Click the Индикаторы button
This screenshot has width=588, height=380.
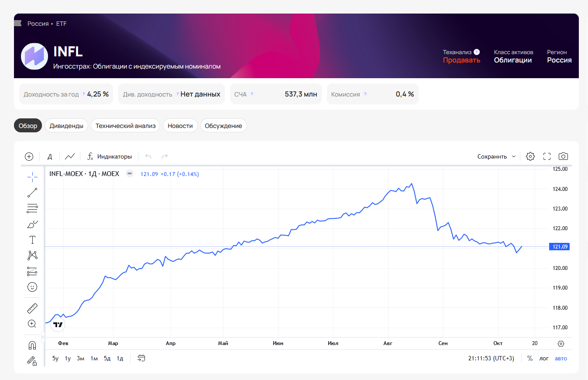click(110, 156)
